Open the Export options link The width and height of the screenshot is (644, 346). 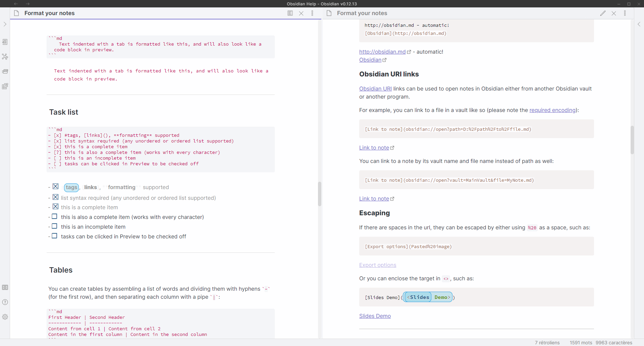pyautogui.click(x=378, y=265)
